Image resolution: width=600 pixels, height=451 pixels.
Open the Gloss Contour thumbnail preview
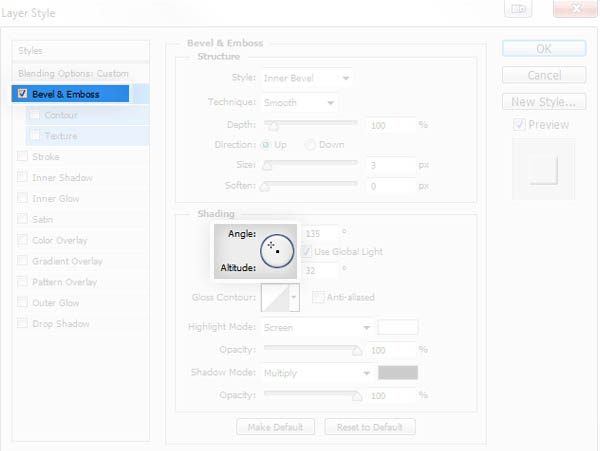pyautogui.click(x=273, y=297)
